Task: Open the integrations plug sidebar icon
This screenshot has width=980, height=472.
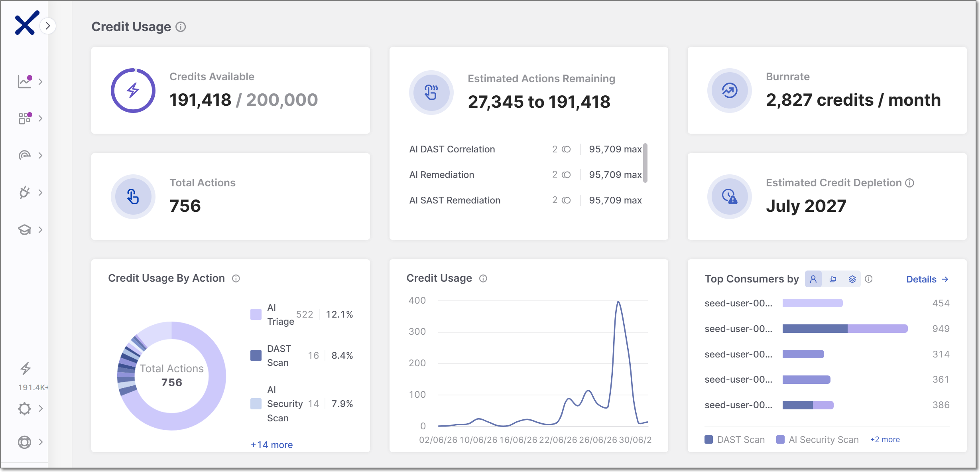Action: [25, 192]
